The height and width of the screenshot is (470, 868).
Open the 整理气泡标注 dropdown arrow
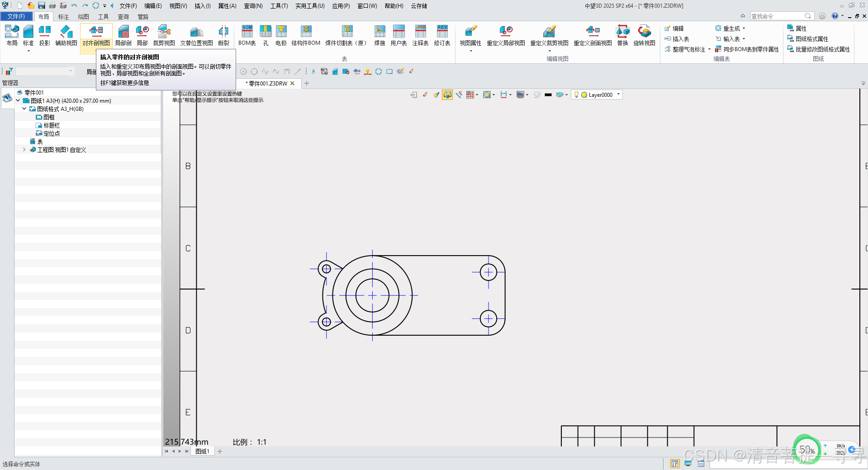(709, 49)
